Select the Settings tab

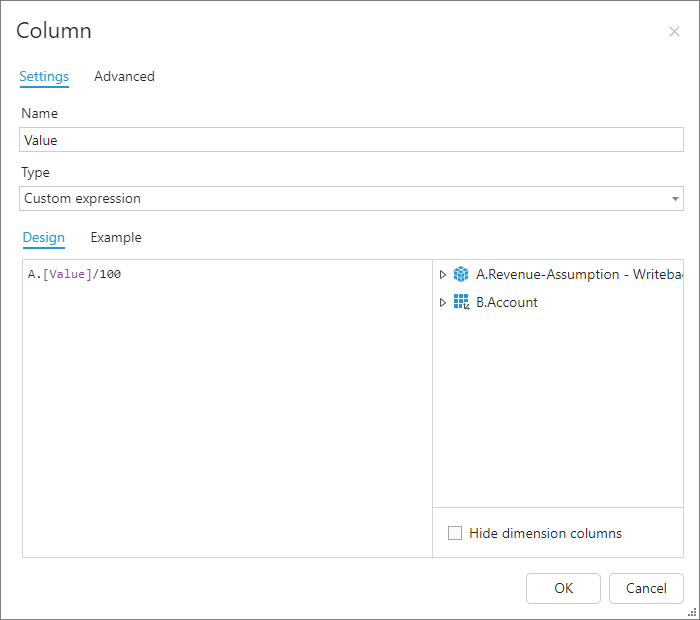tap(44, 76)
